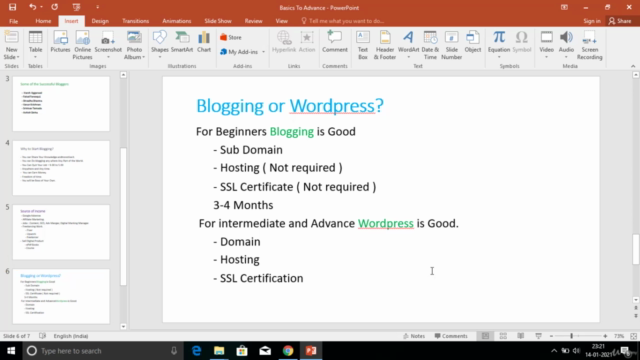Insert Slide Number
This screenshot has height=360, width=640.
pos(451,45)
